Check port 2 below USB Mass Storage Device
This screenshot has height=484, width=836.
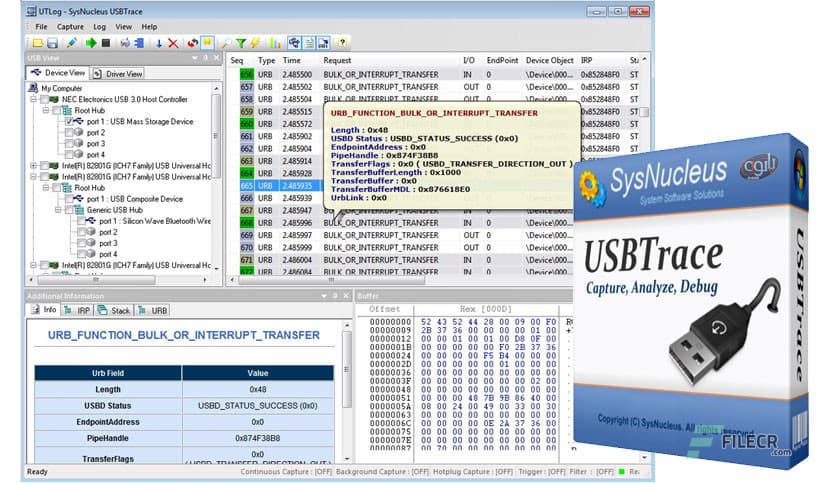69,132
